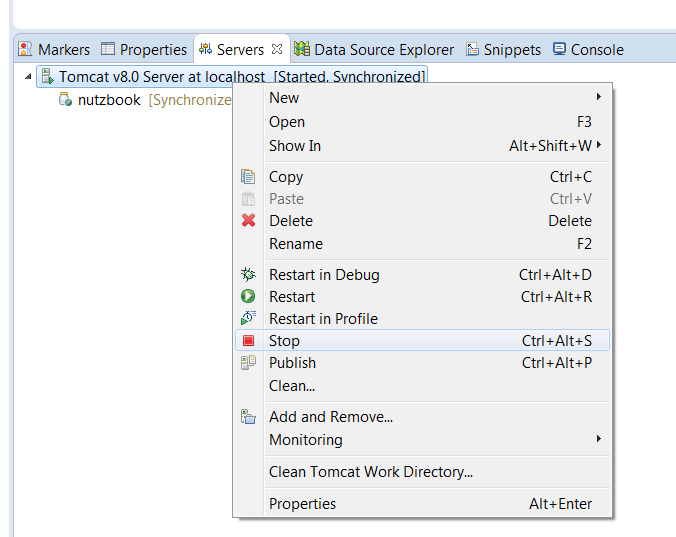The image size is (676, 537).
Task: Choose Open from the context menu
Action: [422, 122]
